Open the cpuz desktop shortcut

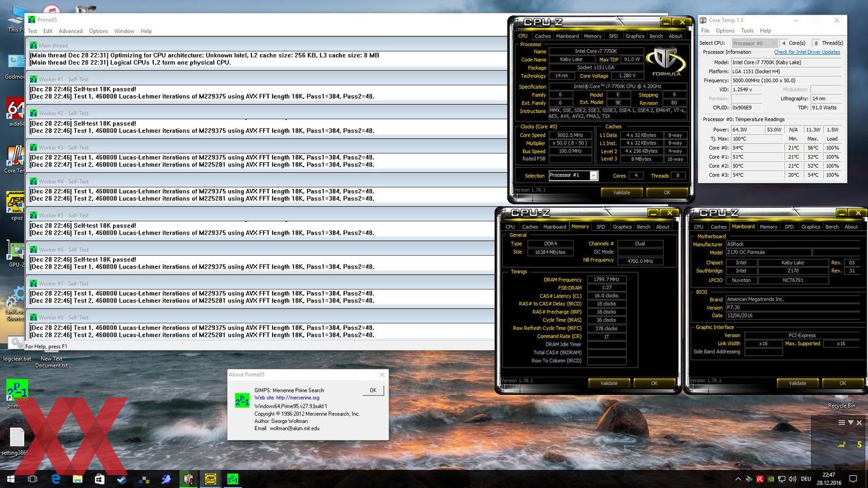16,206
